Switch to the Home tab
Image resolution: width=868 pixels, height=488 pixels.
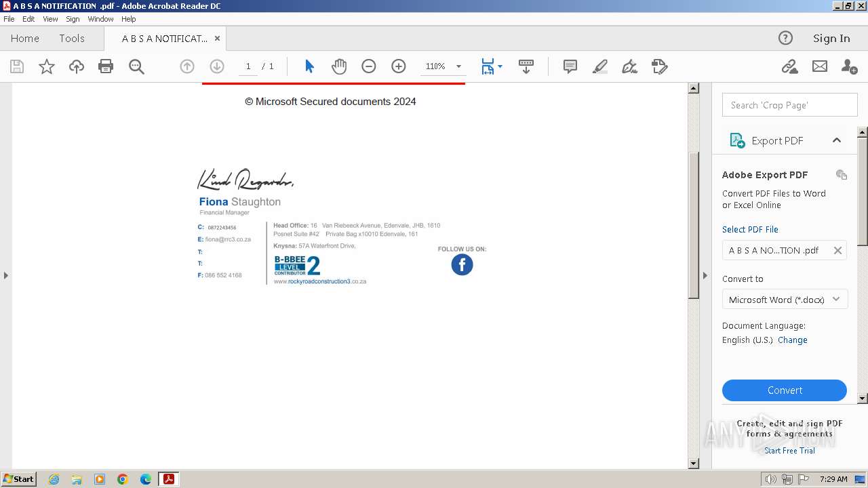click(25, 39)
